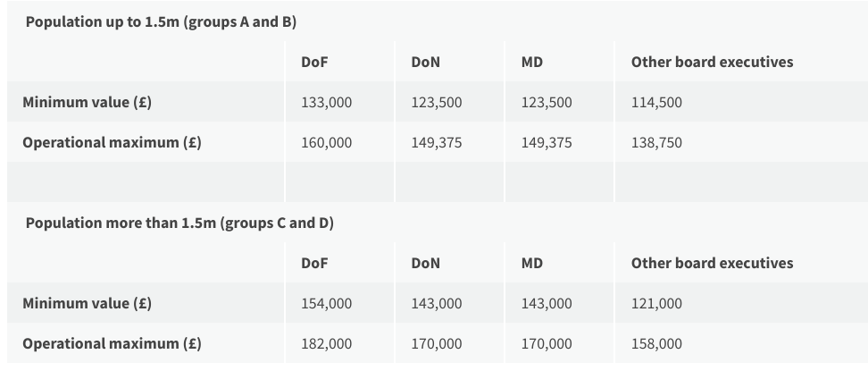Click "Other board executives" header in the bottom table
Screen dimensions: 868x371
coord(712,264)
